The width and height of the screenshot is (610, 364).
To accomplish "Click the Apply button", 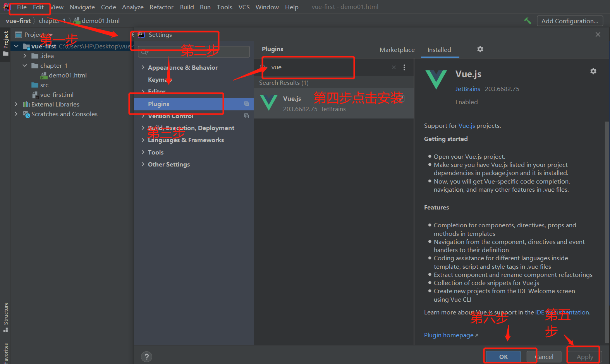I will coord(585,357).
